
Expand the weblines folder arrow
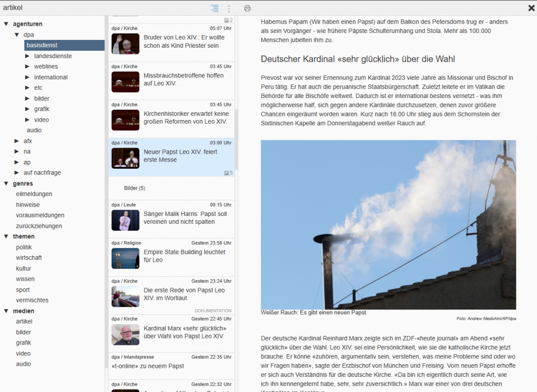click(x=27, y=67)
